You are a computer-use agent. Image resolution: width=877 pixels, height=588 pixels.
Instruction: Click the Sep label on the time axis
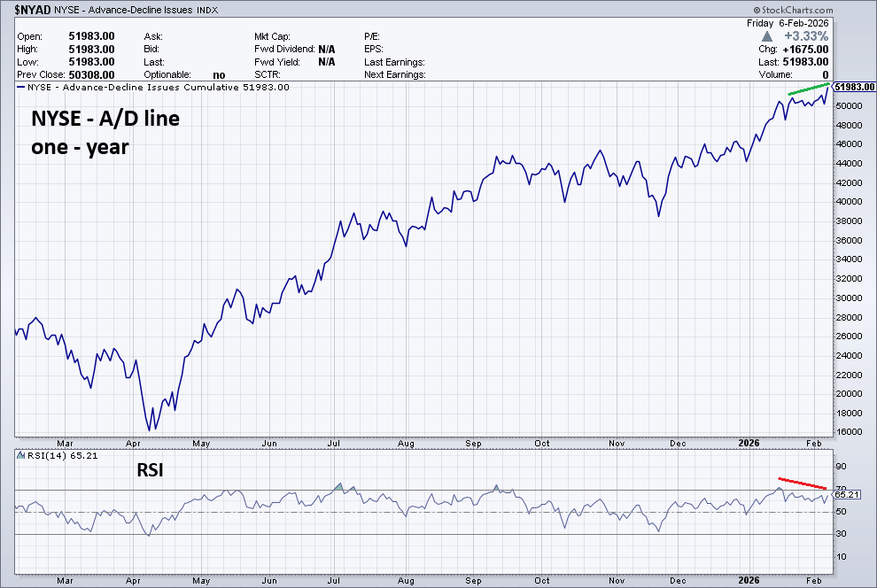click(473, 442)
